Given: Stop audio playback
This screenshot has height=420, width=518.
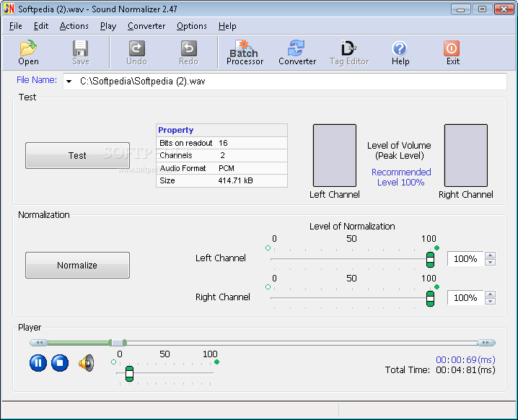Looking at the screenshot, I should 60,363.
